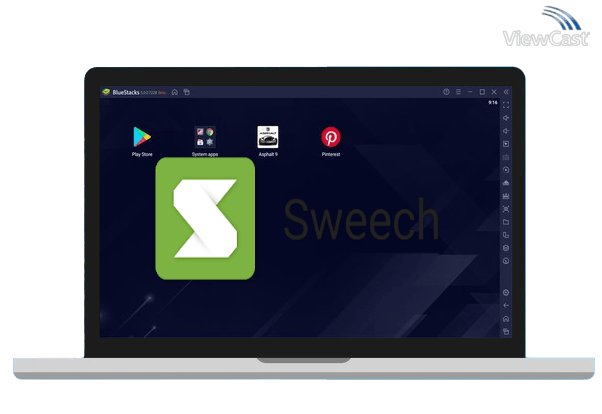The height and width of the screenshot is (414, 602).
Task: Click the volume down speaker icon
Action: click(x=506, y=131)
